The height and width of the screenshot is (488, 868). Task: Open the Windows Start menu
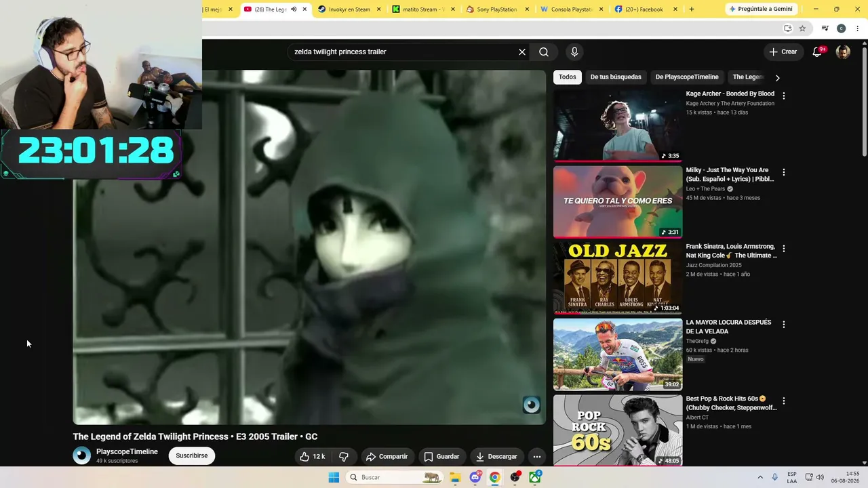(334, 477)
